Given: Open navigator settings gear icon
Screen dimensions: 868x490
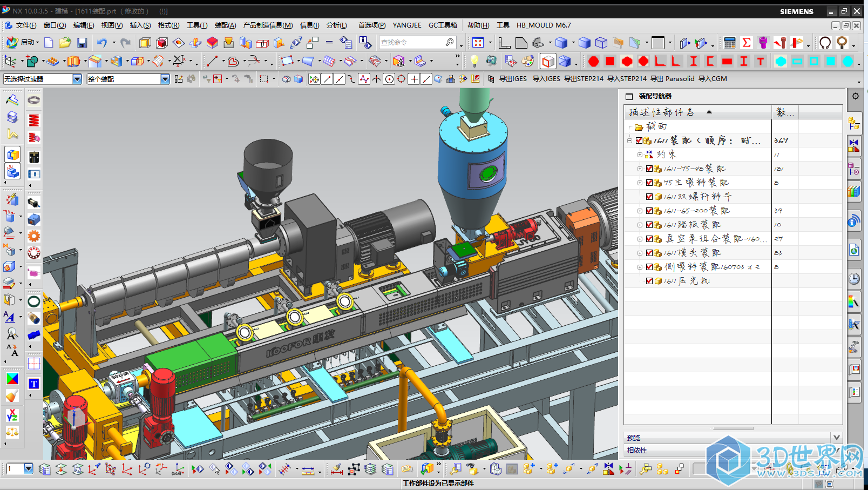Looking at the screenshot, I should pyautogui.click(x=856, y=96).
